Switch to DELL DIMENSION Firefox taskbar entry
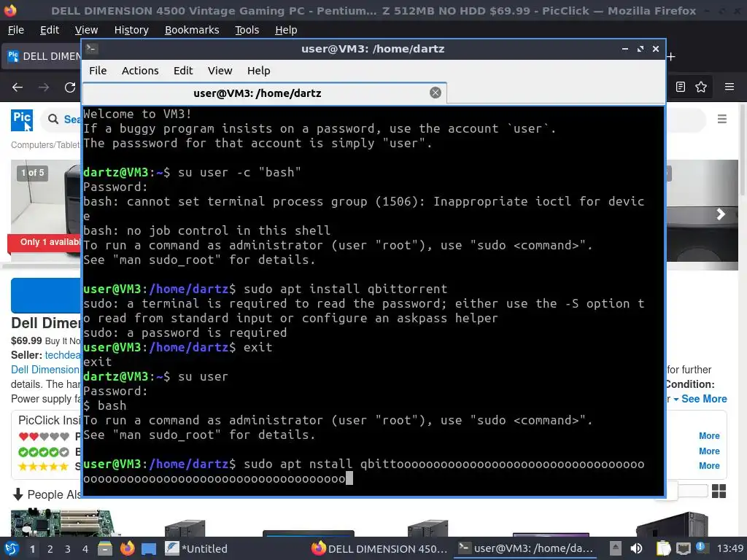This screenshot has height=560, width=747. coord(379,548)
